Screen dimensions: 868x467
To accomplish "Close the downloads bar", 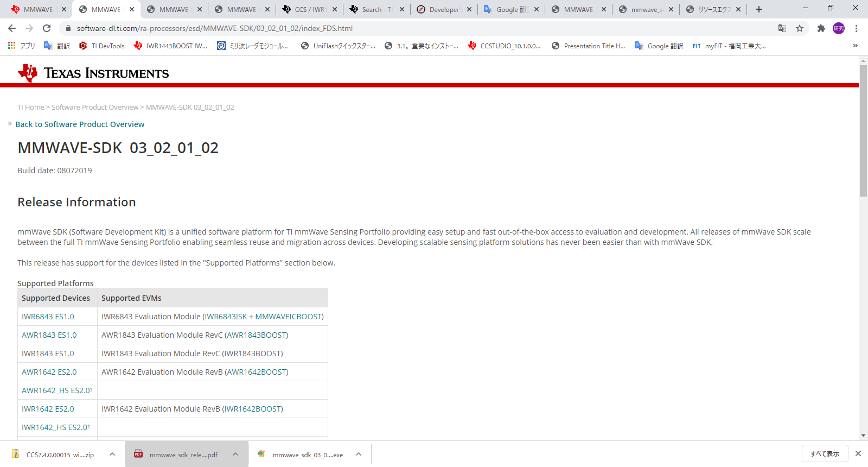I will 858,453.
